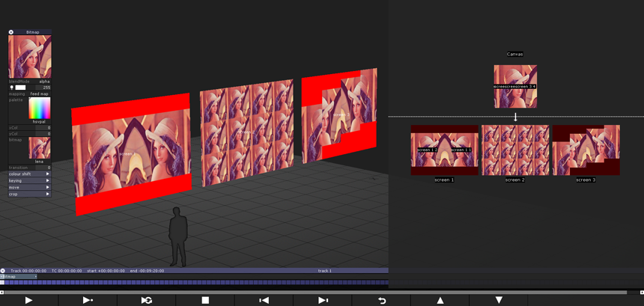The height and width of the screenshot is (306, 644).
Task: Select the left red-bordered 3D screen
Action: [x=132, y=154]
